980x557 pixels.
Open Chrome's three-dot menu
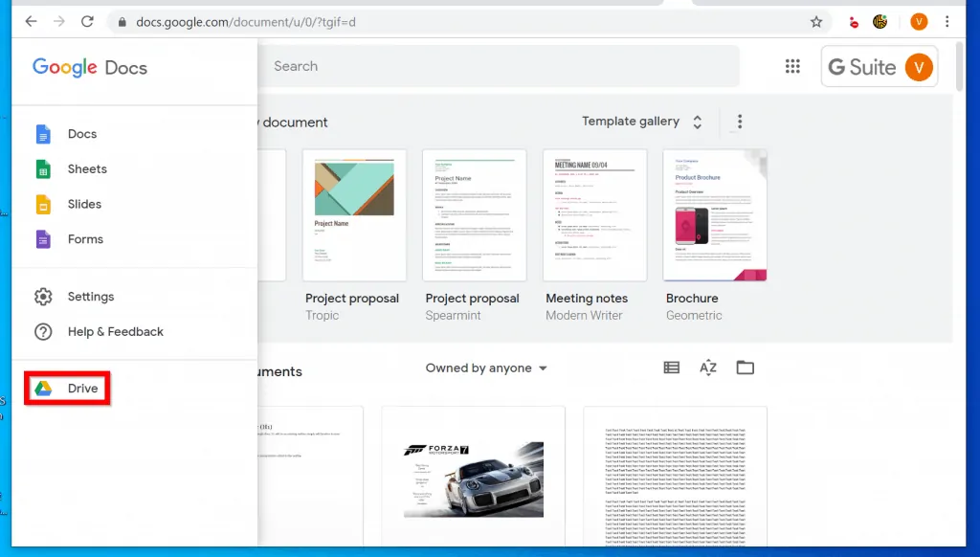click(x=948, y=21)
